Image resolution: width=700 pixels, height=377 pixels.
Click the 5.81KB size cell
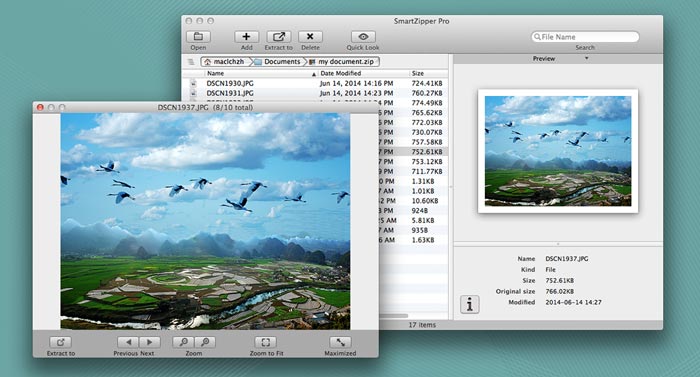pos(423,220)
